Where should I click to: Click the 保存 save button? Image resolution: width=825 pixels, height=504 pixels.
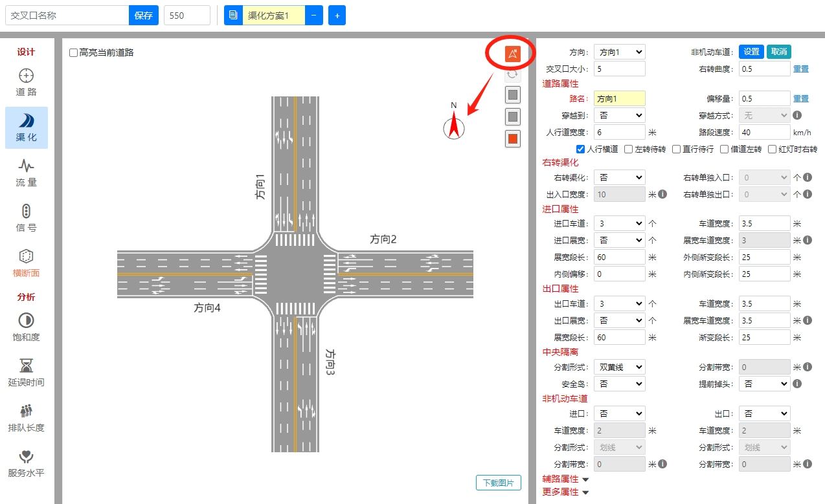(x=144, y=15)
